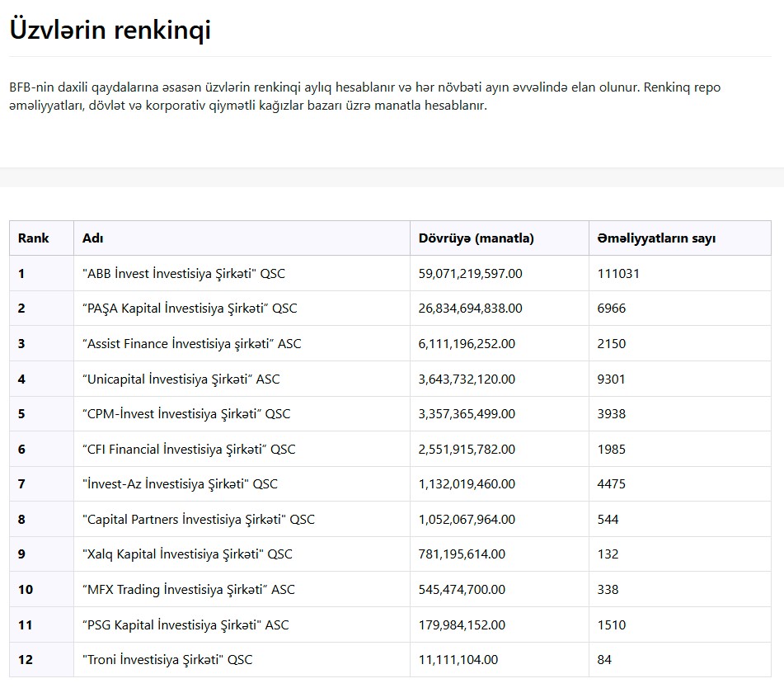Click the "MFX Trading İnvestisiya Şirkəti" name cell

click(x=189, y=590)
